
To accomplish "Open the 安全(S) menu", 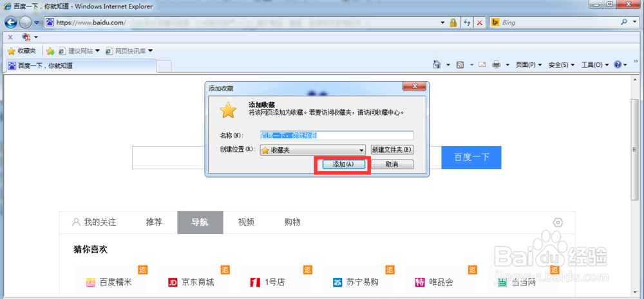I will coord(562,65).
